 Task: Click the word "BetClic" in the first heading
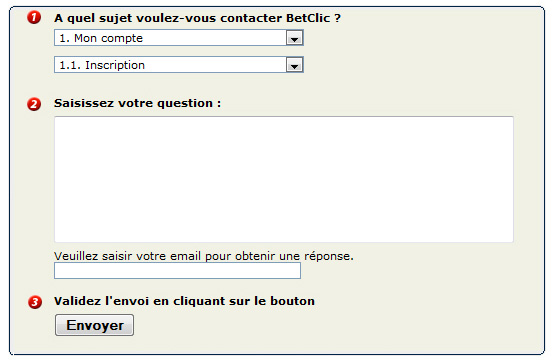pos(308,18)
